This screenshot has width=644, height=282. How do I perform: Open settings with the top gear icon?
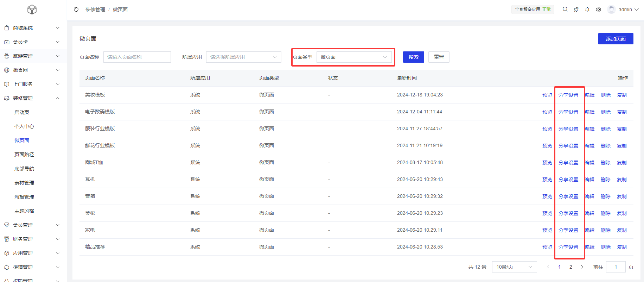coord(598,10)
